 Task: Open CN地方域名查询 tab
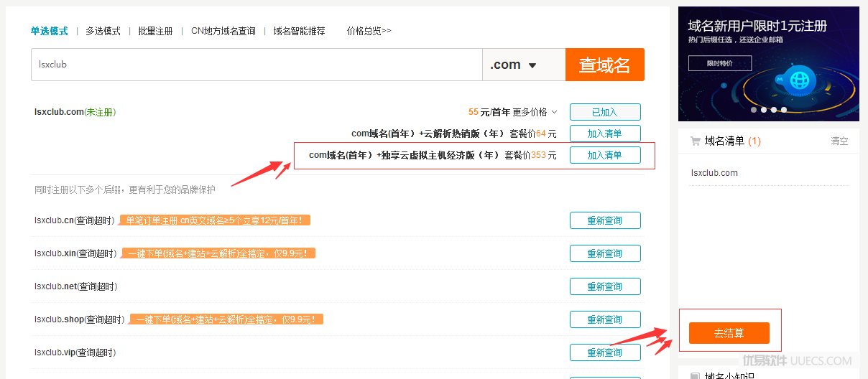coord(223,31)
